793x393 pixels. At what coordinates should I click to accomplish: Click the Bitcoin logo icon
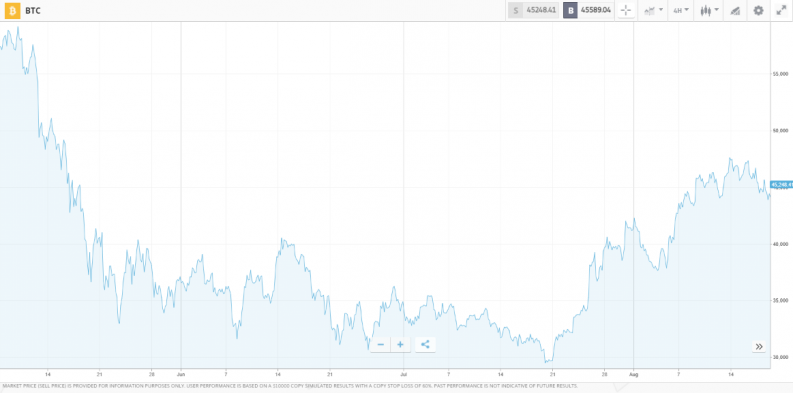[13, 11]
